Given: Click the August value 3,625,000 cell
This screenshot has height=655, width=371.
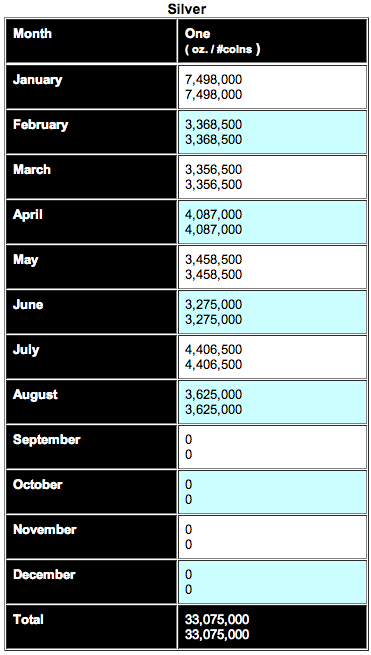Looking at the screenshot, I should click(x=272, y=403).
